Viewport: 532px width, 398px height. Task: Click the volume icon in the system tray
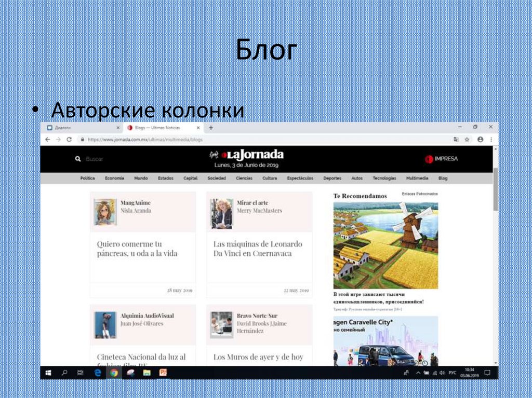coord(442,373)
